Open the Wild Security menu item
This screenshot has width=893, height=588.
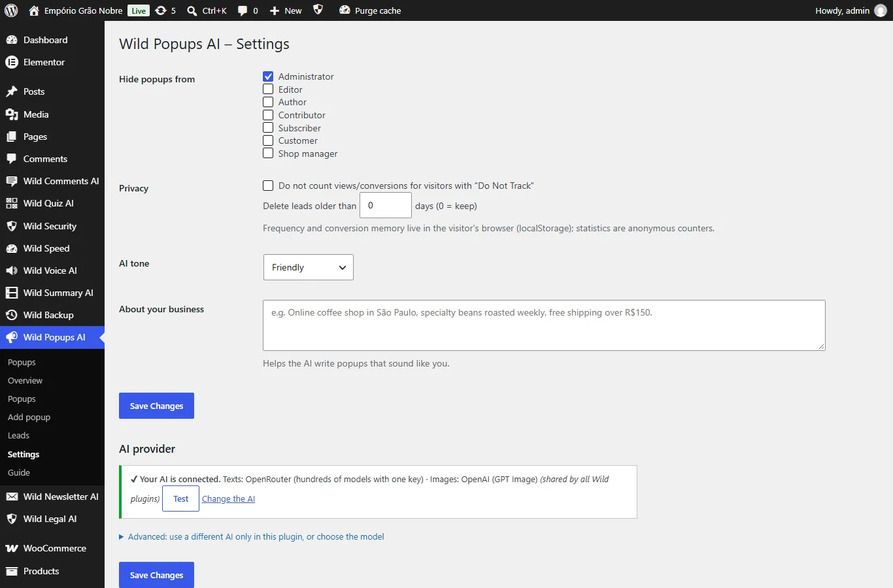tap(52, 226)
